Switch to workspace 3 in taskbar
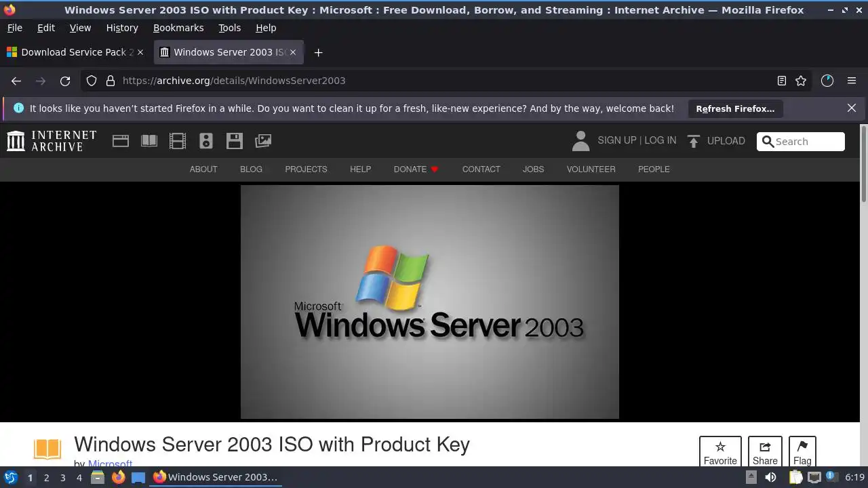The width and height of the screenshot is (868, 488). point(62,478)
